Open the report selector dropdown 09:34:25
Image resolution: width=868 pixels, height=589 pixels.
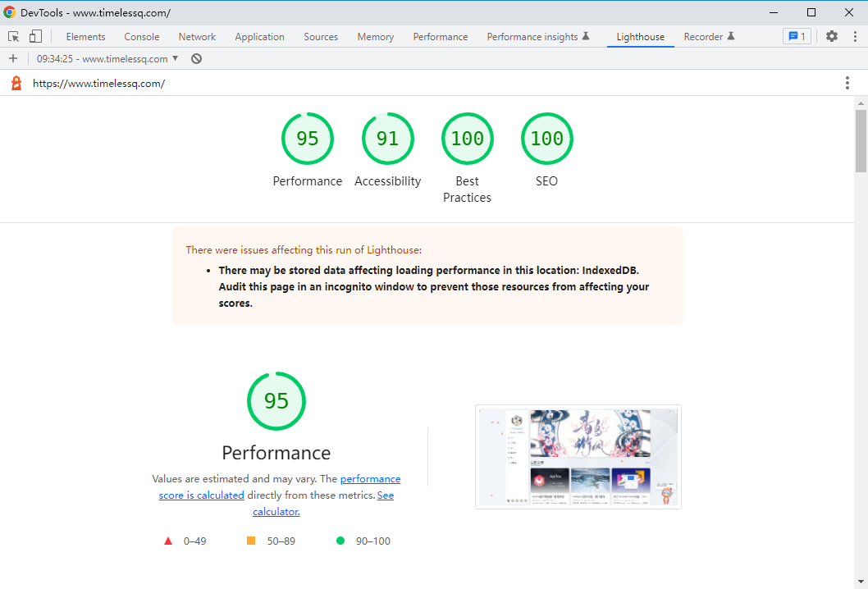[107, 59]
